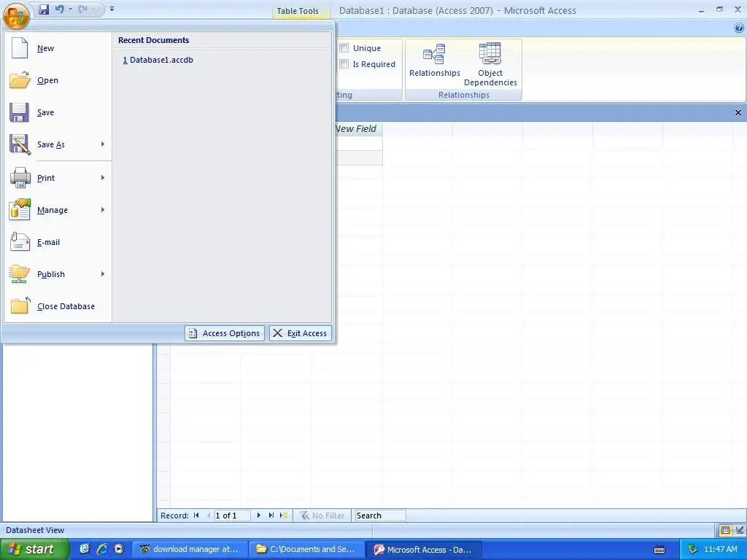Click the system tray icon beside the clock

point(692,549)
